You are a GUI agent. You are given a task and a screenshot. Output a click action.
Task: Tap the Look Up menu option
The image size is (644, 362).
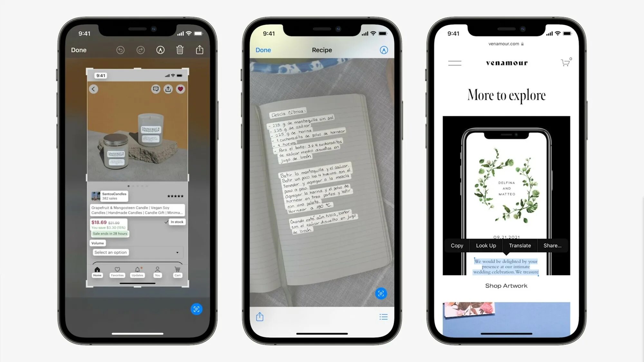[x=486, y=245]
